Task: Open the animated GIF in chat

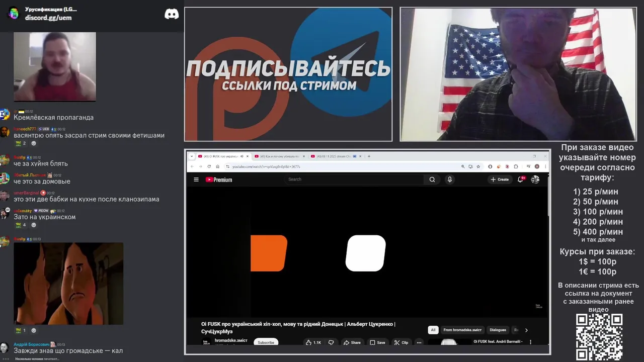Action: (68, 284)
